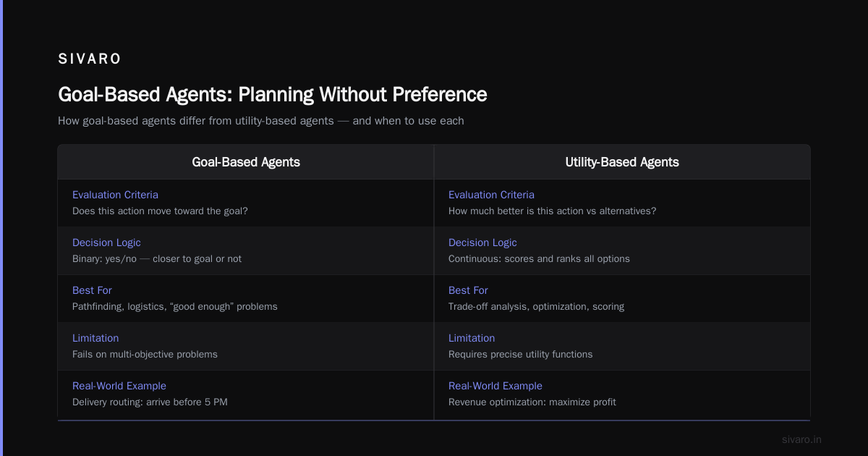Screen dimensions: 868x456
Task: Select the subtitle about utility-based agents
Action: coord(261,121)
